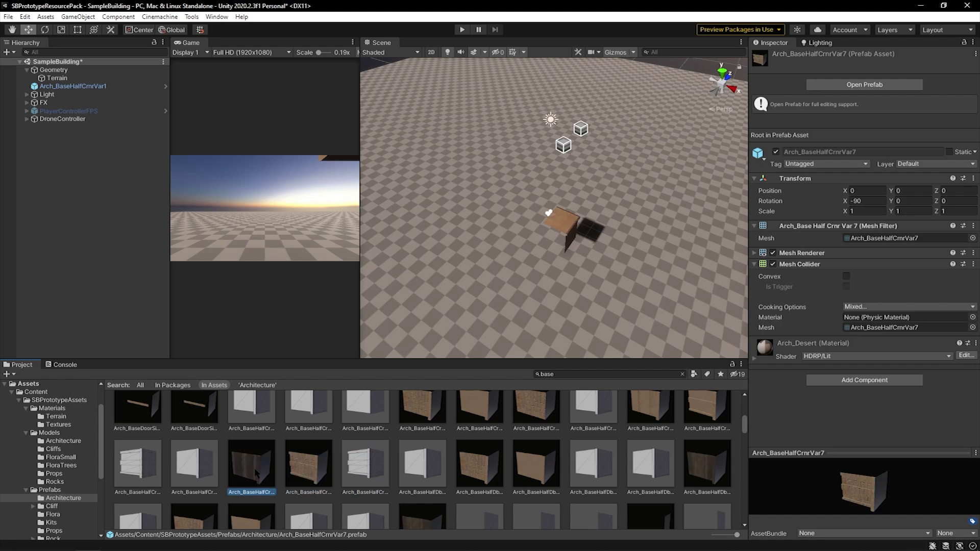Toggle 2D mode in Scene view
The width and height of the screenshot is (980, 551).
tap(431, 52)
